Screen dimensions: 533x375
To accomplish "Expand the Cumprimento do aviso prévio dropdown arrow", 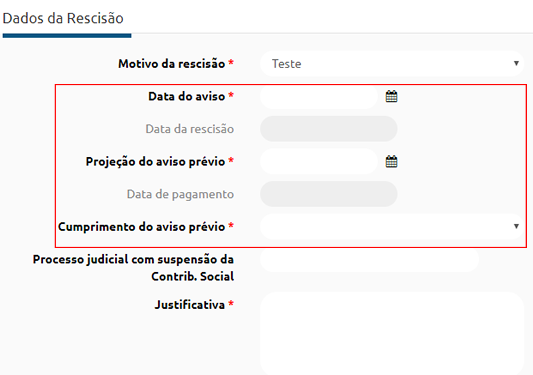I will (x=516, y=226).
